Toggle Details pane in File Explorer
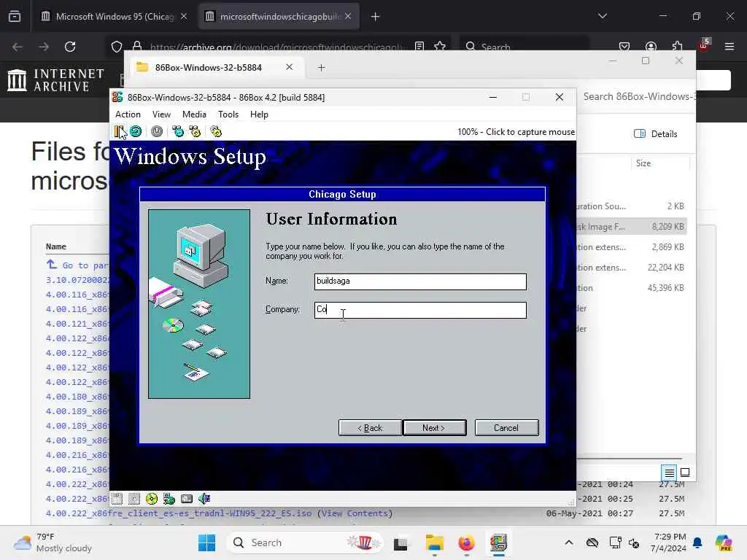Image resolution: width=747 pixels, height=560 pixels. coord(656,134)
